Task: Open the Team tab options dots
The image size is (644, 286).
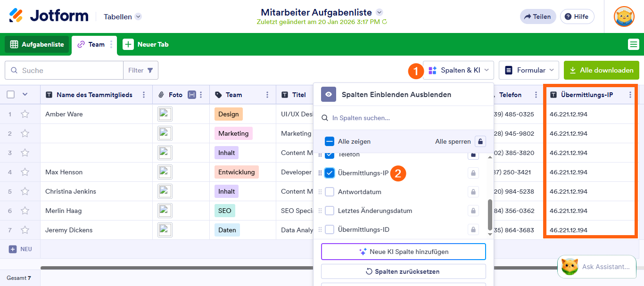Action: pos(112,44)
